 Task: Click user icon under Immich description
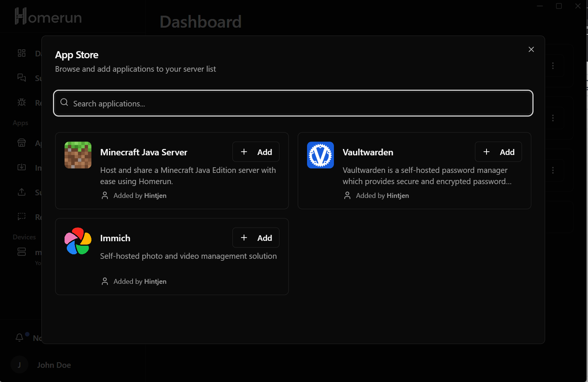105,282
